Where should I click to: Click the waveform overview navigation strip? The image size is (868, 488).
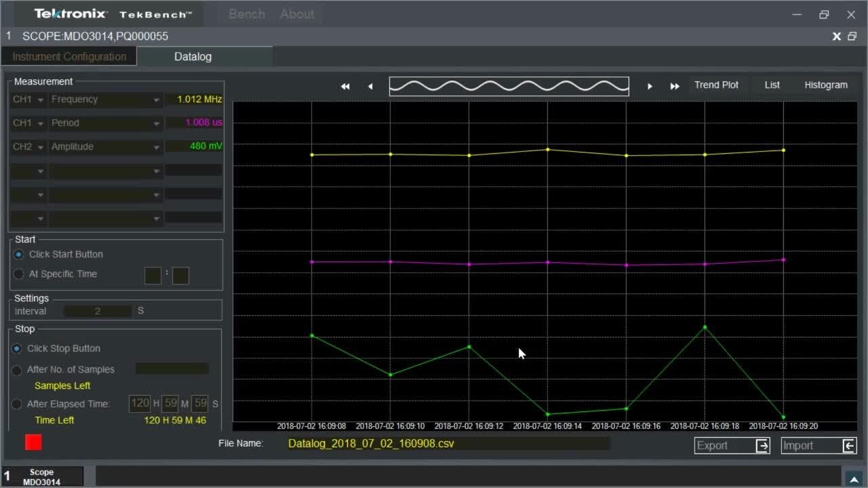[509, 86]
